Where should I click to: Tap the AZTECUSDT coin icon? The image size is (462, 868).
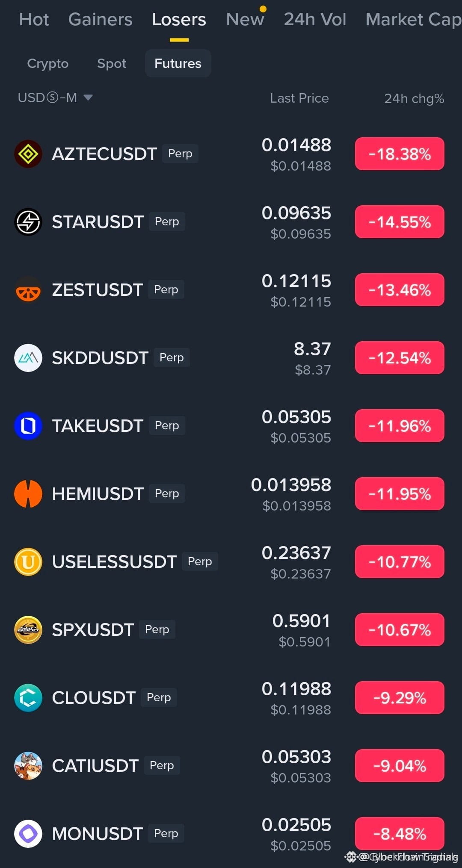coord(28,154)
